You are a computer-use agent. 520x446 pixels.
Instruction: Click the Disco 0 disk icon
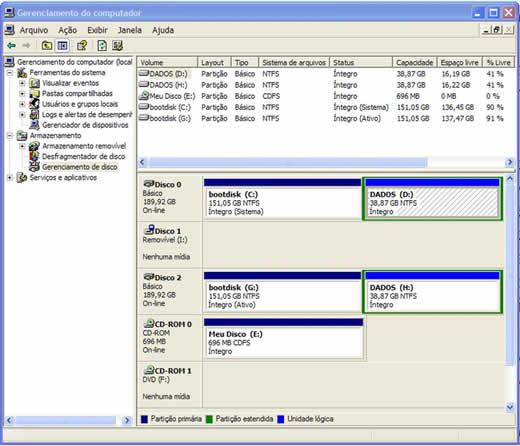(149, 184)
